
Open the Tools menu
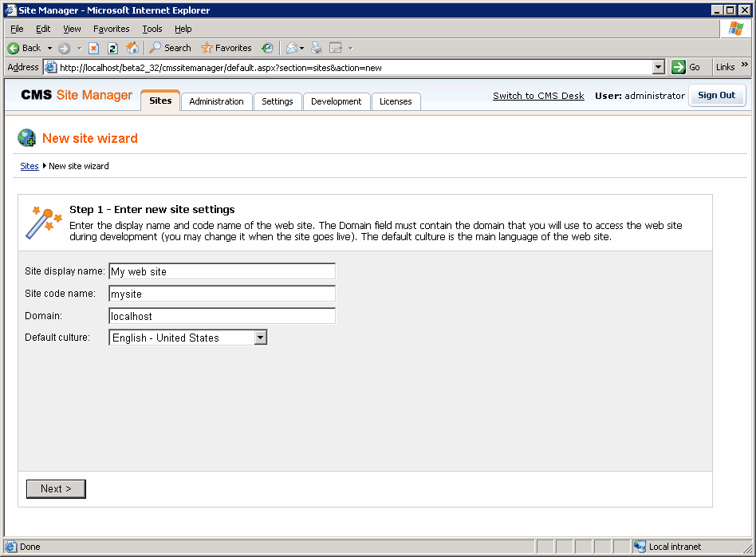[x=152, y=29]
